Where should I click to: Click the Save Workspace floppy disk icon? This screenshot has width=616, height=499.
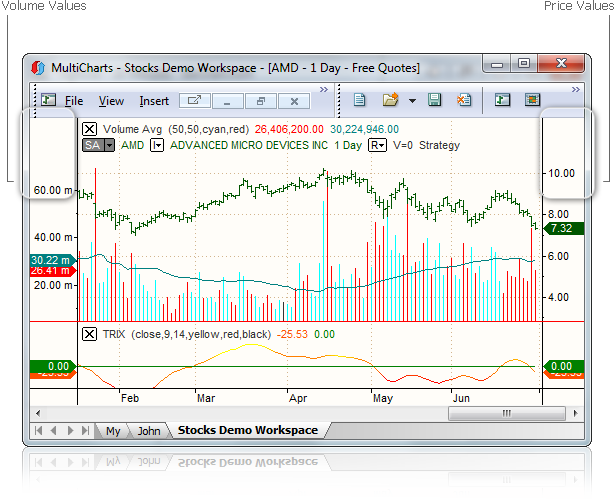click(435, 100)
